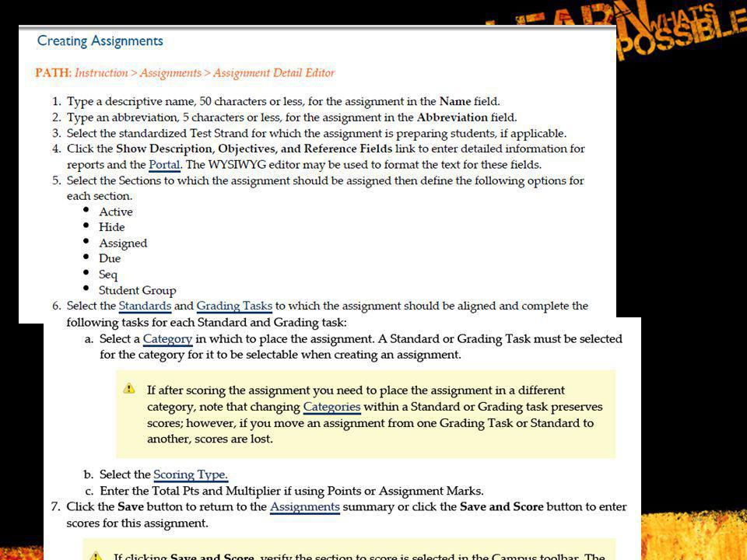Open the Scoring Type link
747x560 pixels.
pyautogui.click(x=191, y=474)
